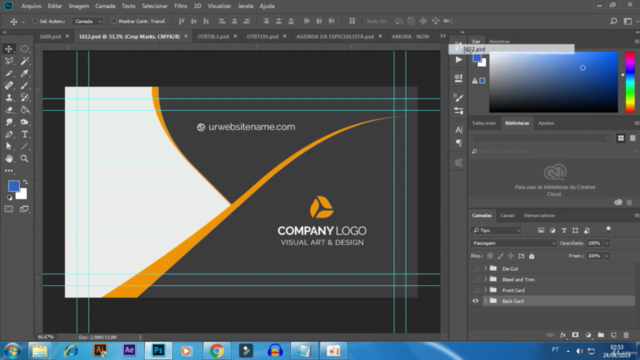
Task: Hide the Back Card layer group
Action: (x=475, y=301)
